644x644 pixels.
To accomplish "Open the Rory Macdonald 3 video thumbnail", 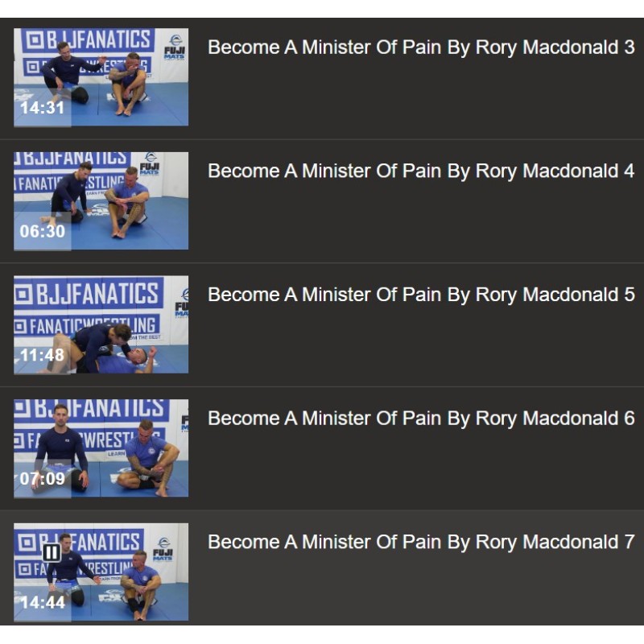I will (x=101, y=76).
